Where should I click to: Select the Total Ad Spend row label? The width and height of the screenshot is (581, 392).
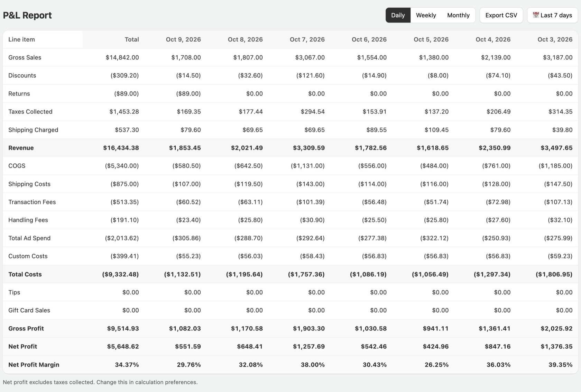(x=29, y=238)
